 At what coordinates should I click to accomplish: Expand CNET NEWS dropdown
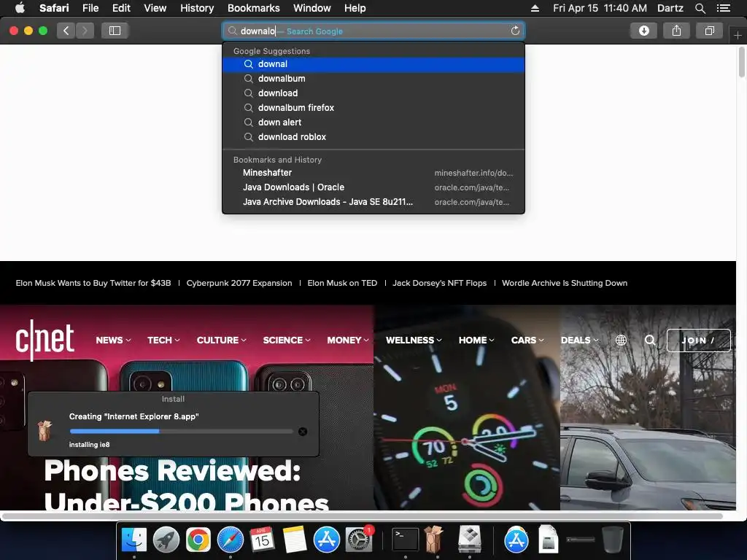(x=113, y=340)
